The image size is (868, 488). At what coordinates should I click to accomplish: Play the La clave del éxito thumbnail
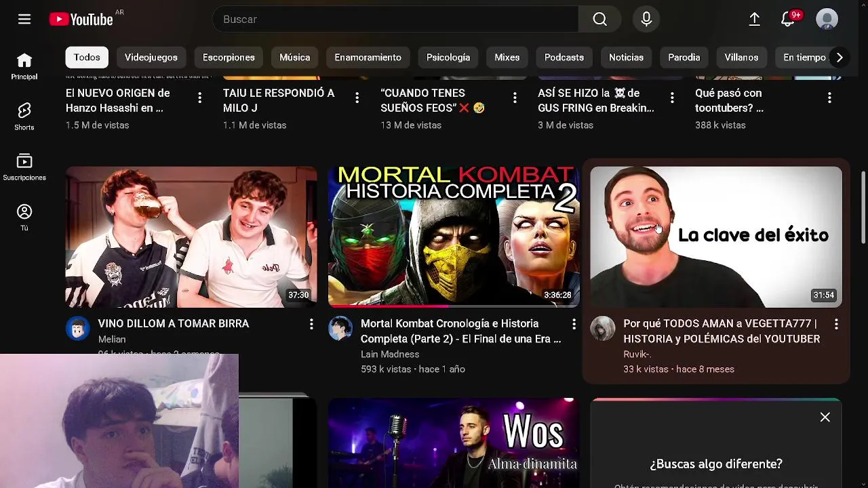(716, 237)
